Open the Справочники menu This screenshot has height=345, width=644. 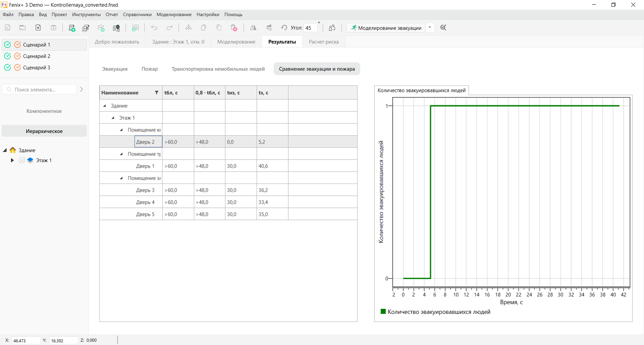pyautogui.click(x=137, y=15)
